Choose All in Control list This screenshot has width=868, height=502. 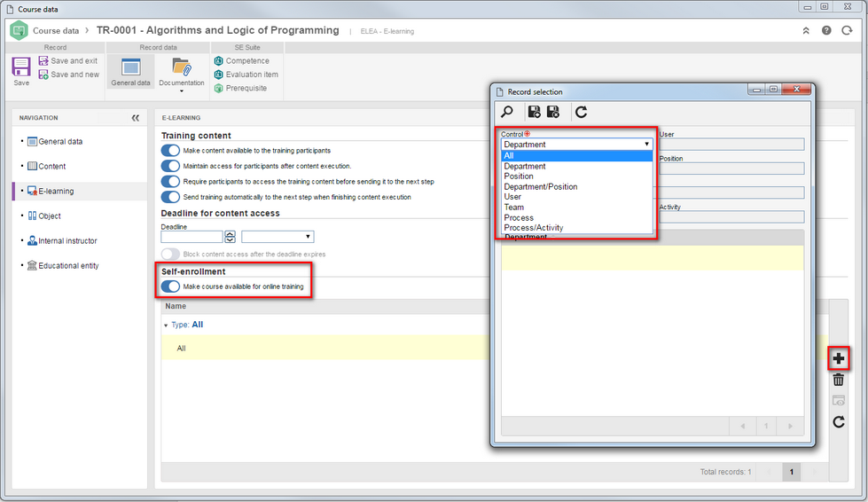(x=577, y=155)
